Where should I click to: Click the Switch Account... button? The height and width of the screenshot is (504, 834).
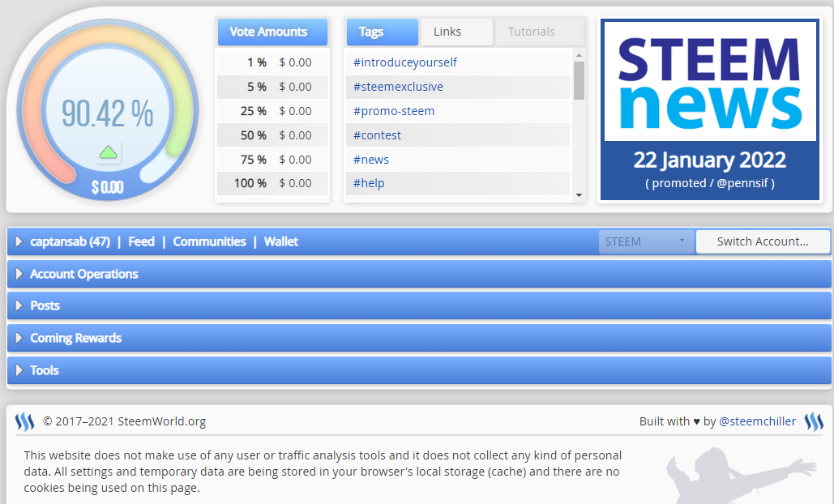click(763, 242)
